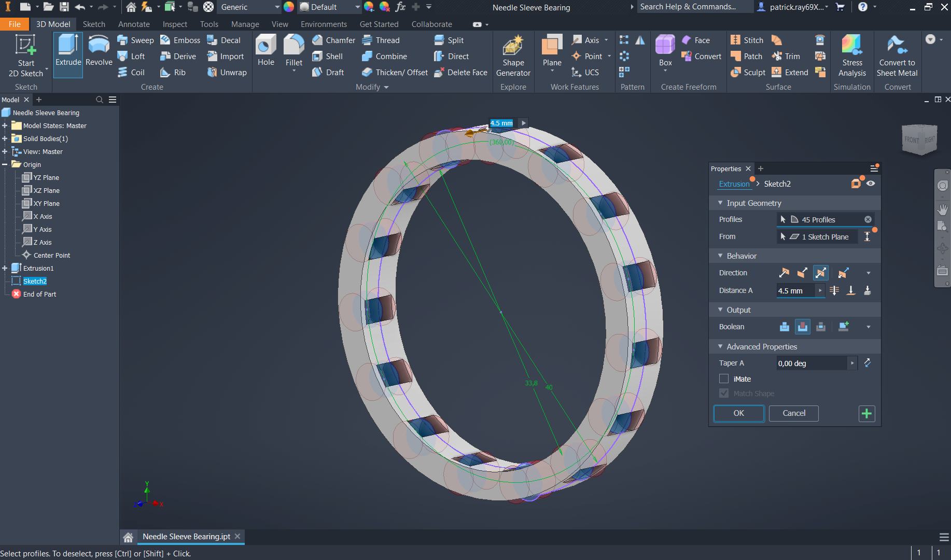Select the Revolve tool

tap(99, 51)
